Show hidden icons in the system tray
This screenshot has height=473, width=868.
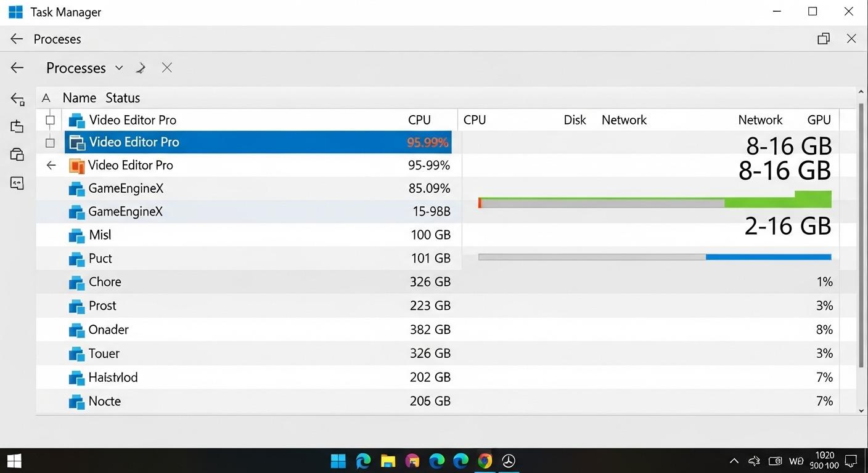click(x=734, y=461)
